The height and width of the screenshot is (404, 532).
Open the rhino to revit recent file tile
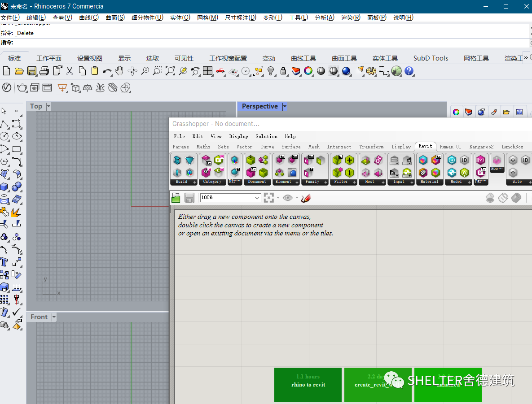pyautogui.click(x=308, y=385)
